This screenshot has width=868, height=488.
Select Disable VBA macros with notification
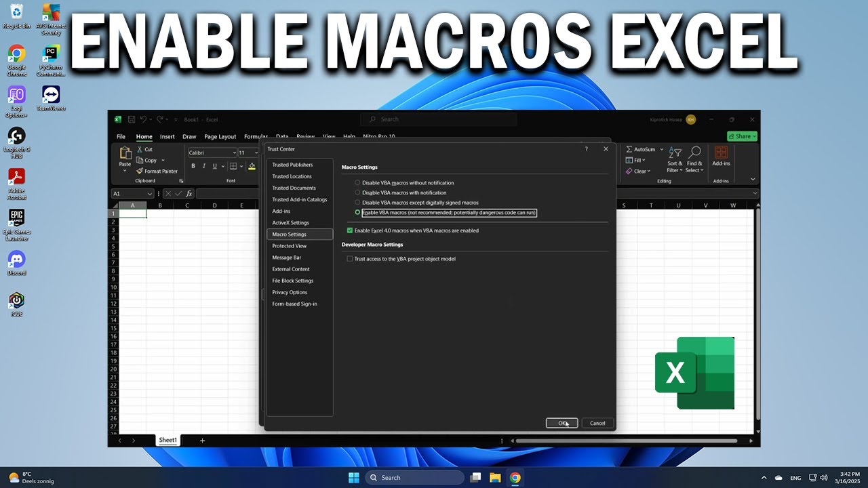(x=358, y=192)
